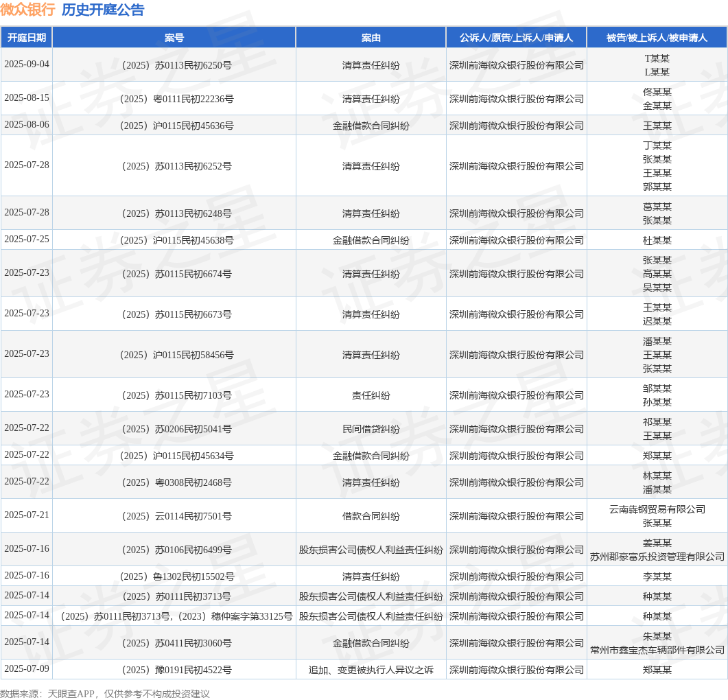Click defendant 丁某某 in the 6252号 row
Screen dimensions: 728x700
pos(657,145)
